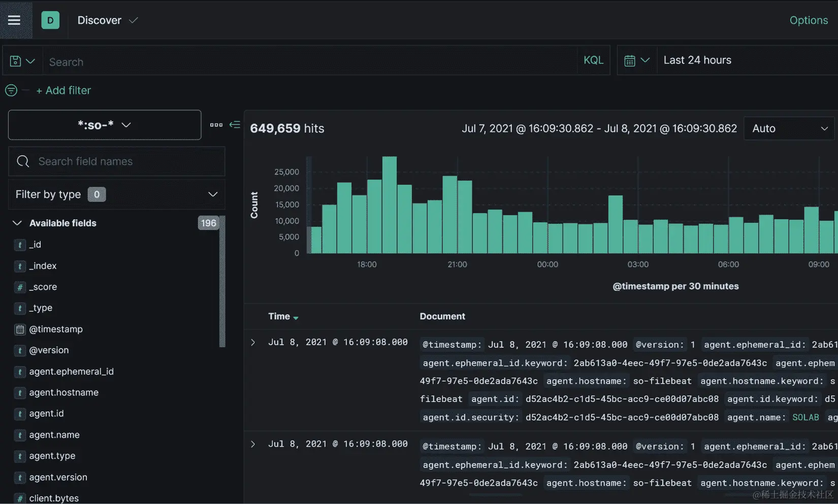Click the client.bytes number type icon
The height and width of the screenshot is (504, 838).
pos(19,498)
